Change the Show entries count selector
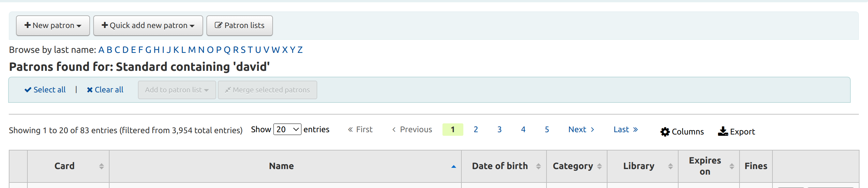868x188 pixels. click(287, 129)
